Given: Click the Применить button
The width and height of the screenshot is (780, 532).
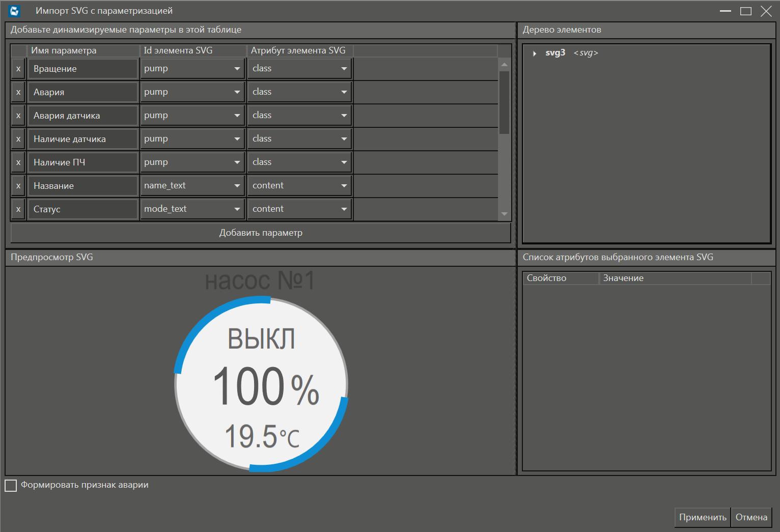Looking at the screenshot, I should (x=703, y=517).
